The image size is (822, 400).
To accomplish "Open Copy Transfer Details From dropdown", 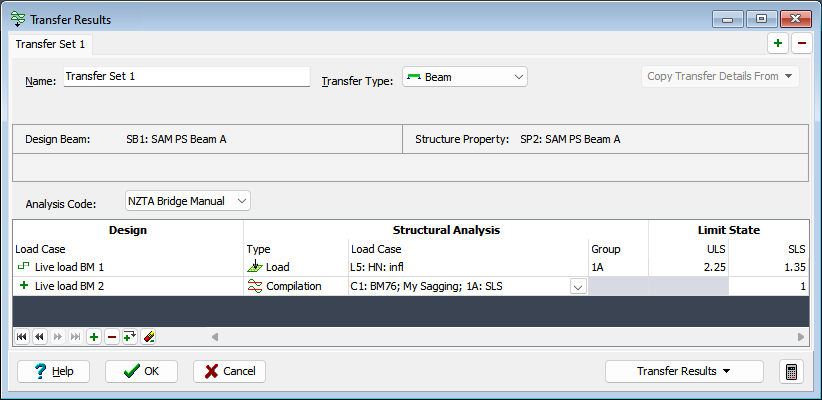I will pos(720,76).
